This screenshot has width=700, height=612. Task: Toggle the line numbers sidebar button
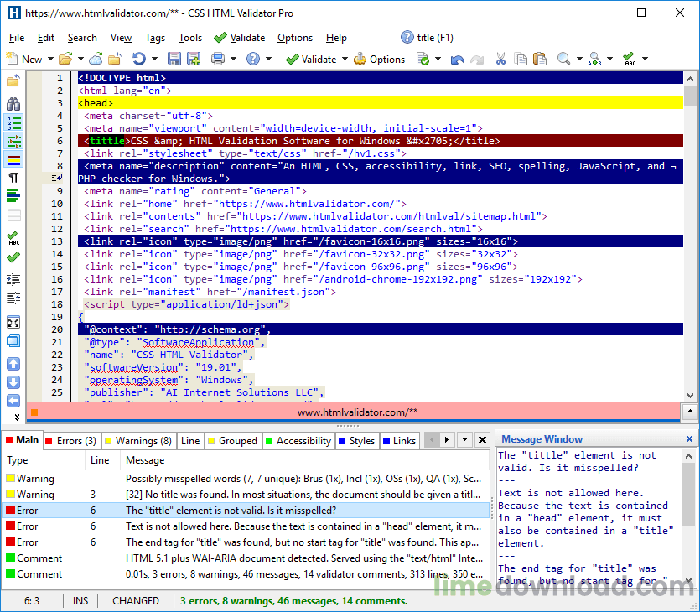13,123
